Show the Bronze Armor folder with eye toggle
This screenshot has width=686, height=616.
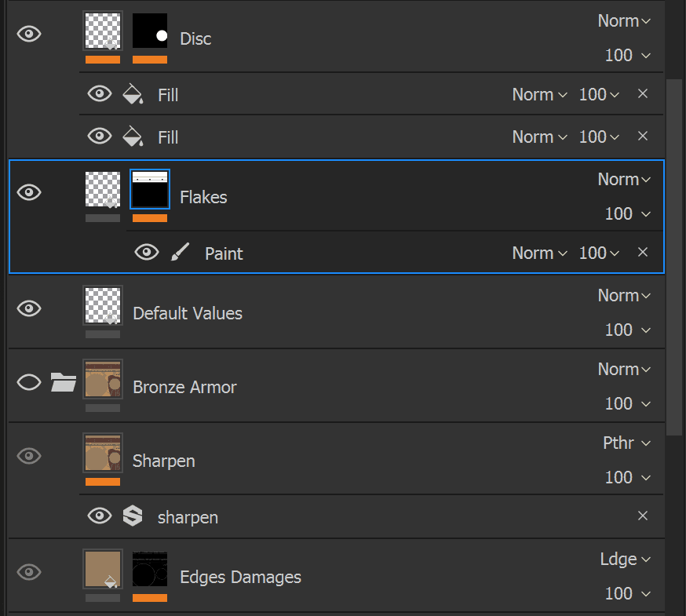pyautogui.click(x=29, y=382)
